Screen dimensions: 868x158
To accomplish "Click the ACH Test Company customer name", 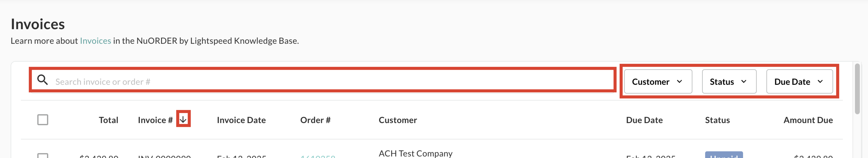I will coord(415,154).
